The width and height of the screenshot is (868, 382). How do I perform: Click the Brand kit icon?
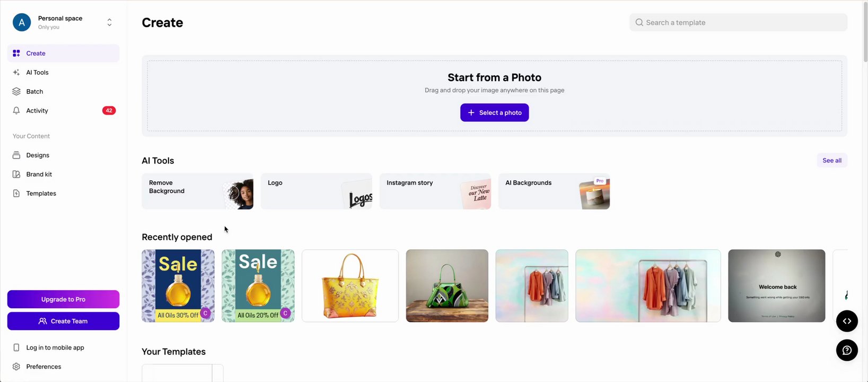coord(16,174)
